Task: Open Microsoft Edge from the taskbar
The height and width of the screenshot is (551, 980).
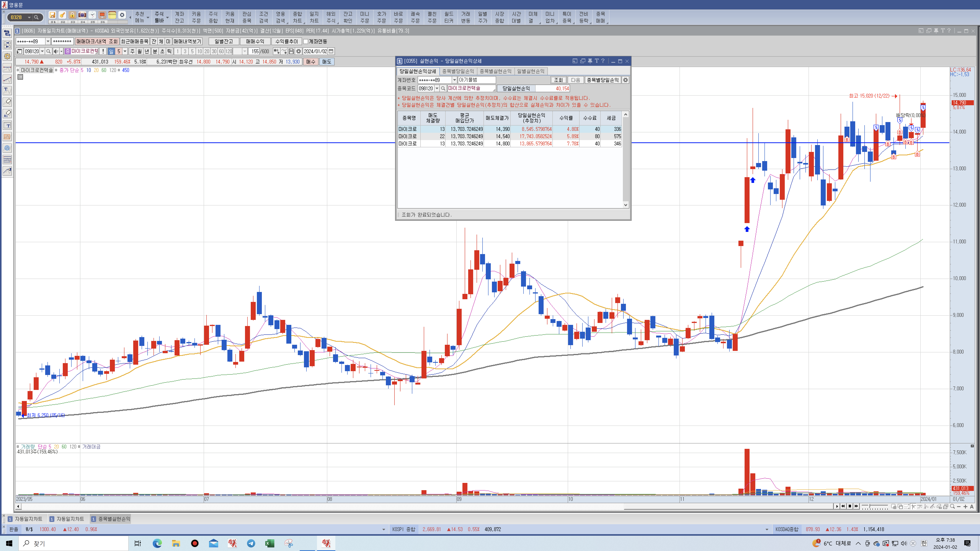Action: pos(157,543)
